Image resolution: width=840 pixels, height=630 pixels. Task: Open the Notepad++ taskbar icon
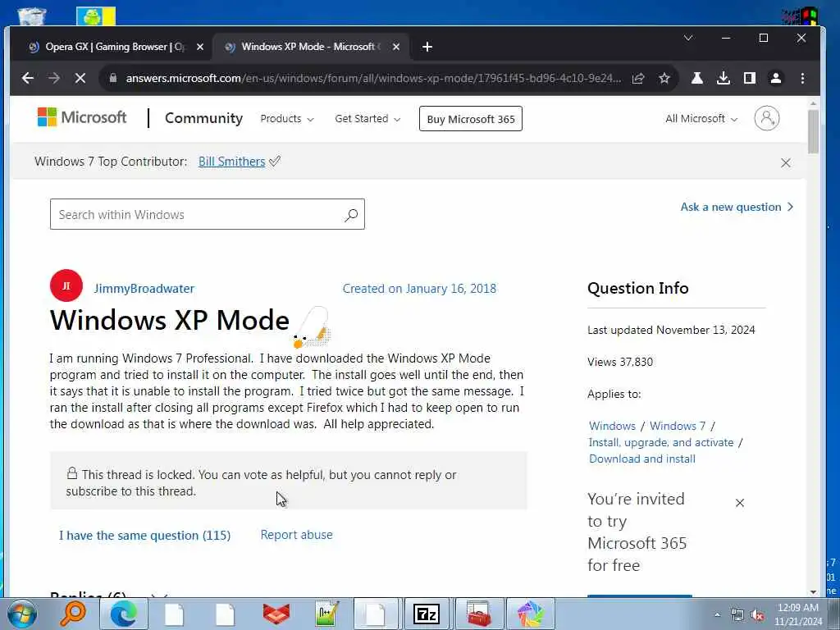(x=326, y=614)
